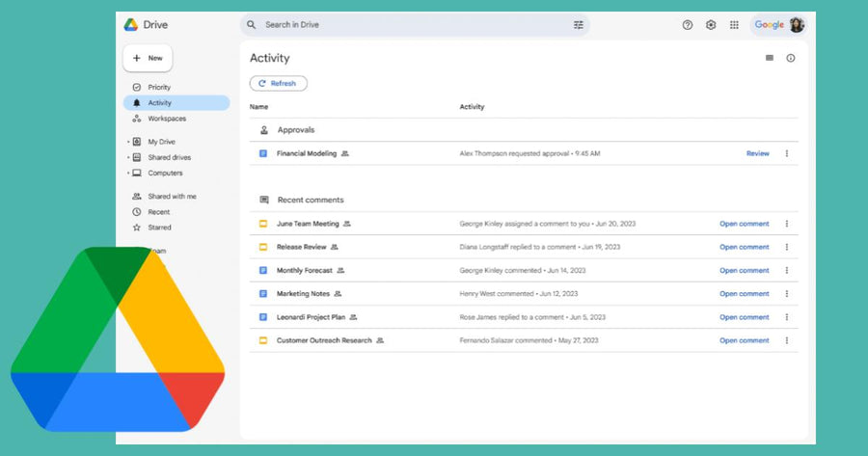Open comment for Leonardi Project Plan

[x=744, y=317]
